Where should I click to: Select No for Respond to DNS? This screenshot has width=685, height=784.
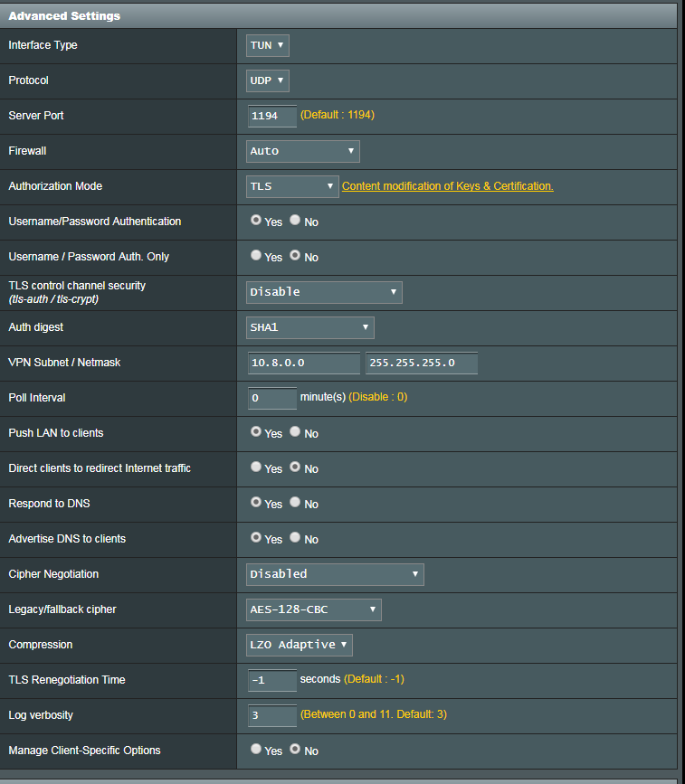point(295,503)
